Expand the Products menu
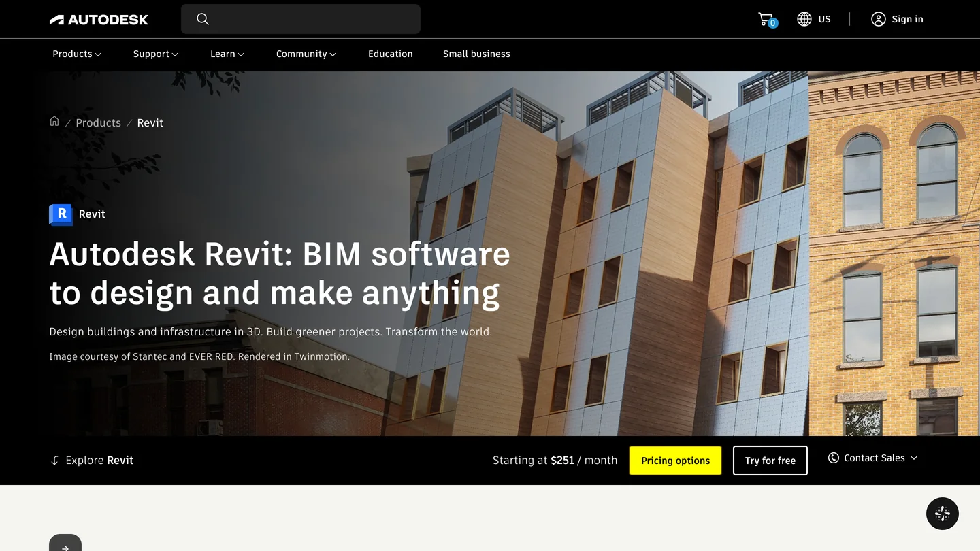This screenshot has width=980, height=551. pyautogui.click(x=77, y=54)
